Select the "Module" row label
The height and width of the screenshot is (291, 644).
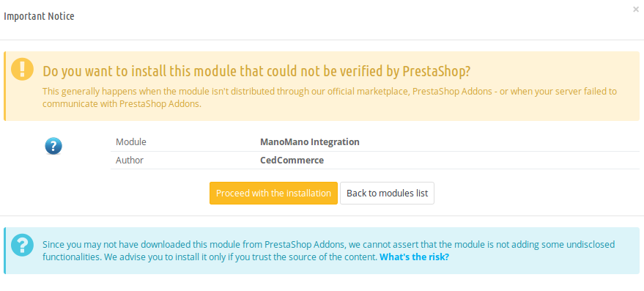pos(131,142)
